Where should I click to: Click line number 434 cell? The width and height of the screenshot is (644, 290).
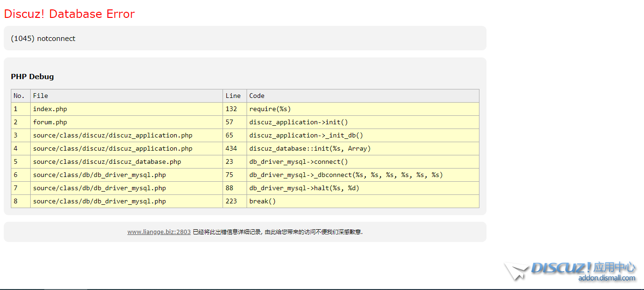pyautogui.click(x=231, y=149)
